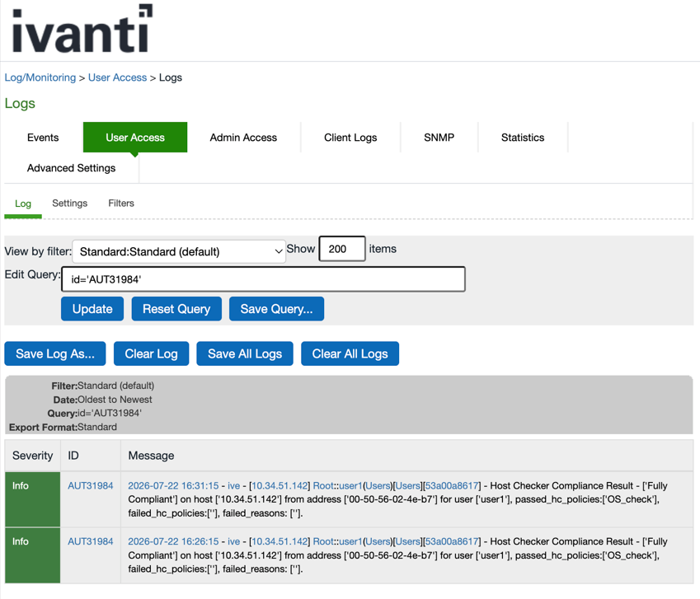Click the Update button
Screen dimensions: 700x599
coord(92,309)
